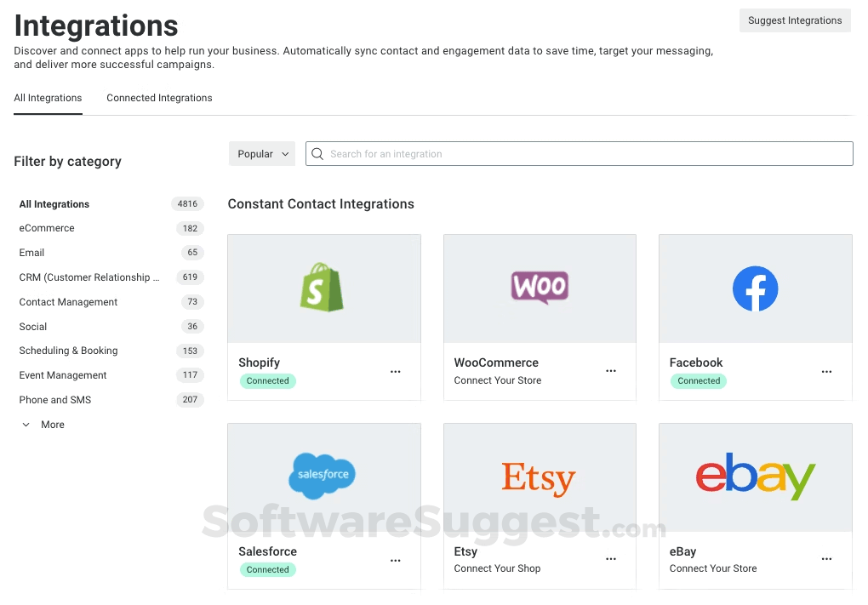Click the Suggest Integrations button

coord(794,20)
